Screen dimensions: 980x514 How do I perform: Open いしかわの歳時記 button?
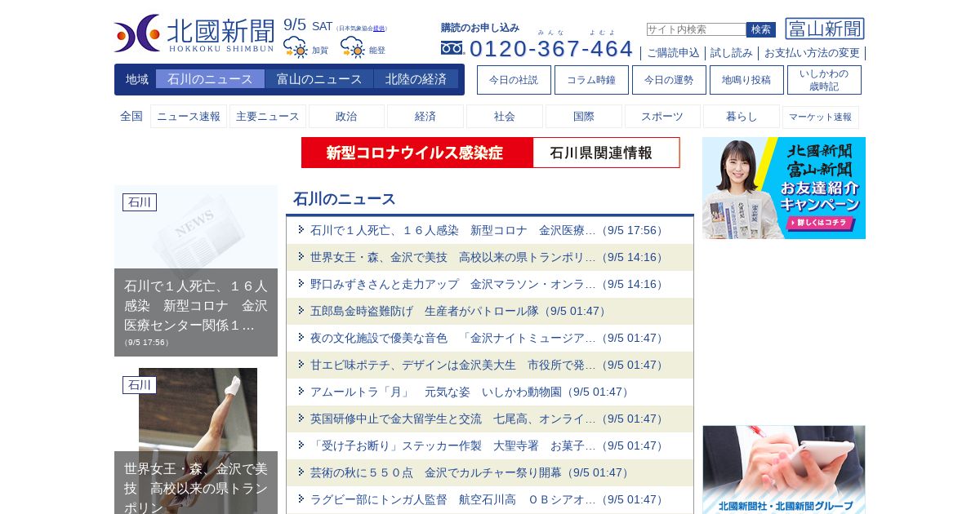[x=824, y=80]
